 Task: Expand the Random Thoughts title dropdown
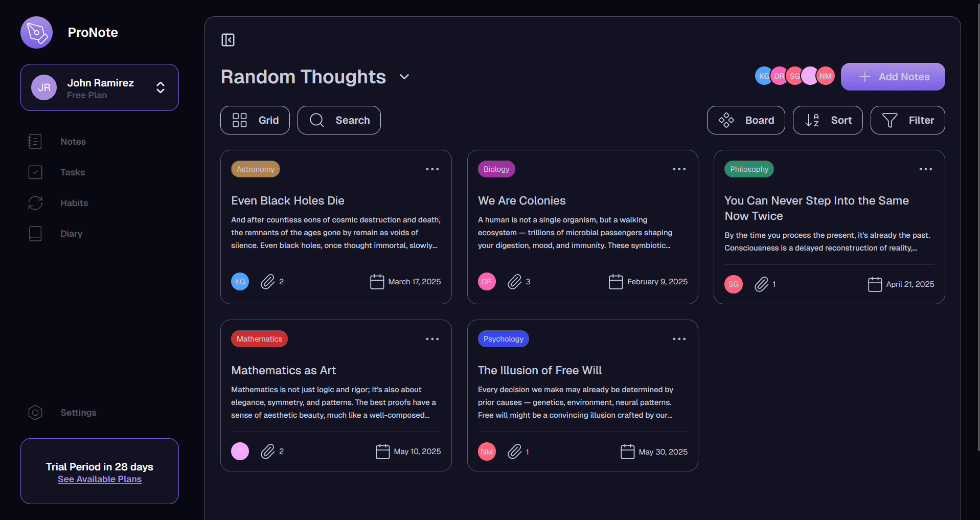pyautogui.click(x=404, y=77)
